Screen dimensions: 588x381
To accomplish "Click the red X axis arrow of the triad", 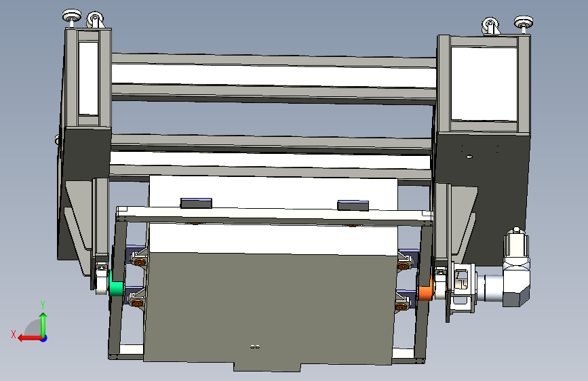I will (30, 338).
